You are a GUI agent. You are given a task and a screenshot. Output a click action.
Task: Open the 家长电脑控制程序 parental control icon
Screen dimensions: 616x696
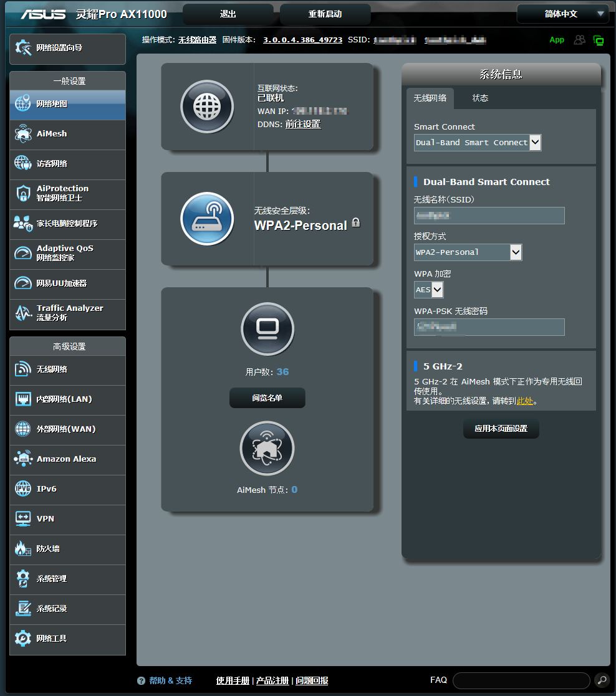[23, 223]
